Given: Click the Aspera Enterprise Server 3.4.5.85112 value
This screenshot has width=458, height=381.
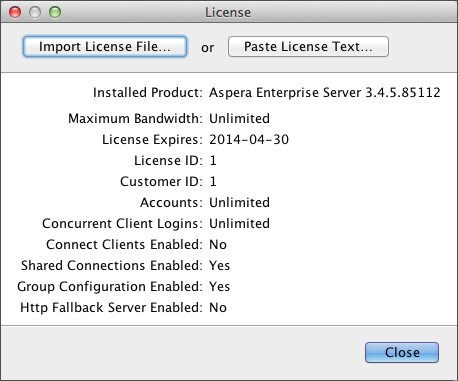Looking at the screenshot, I should [x=325, y=93].
